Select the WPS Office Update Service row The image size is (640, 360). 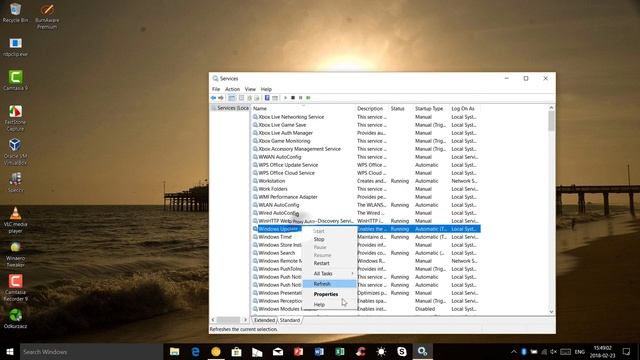[x=366, y=165]
